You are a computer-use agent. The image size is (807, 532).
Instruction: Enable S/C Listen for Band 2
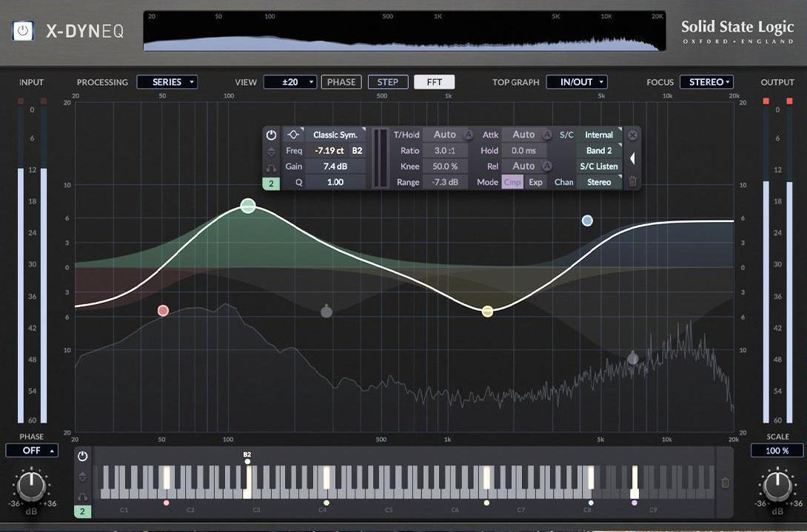(x=599, y=166)
